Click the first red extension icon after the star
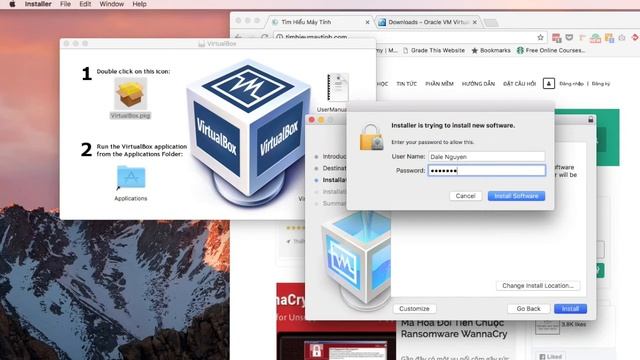 [x=556, y=38]
